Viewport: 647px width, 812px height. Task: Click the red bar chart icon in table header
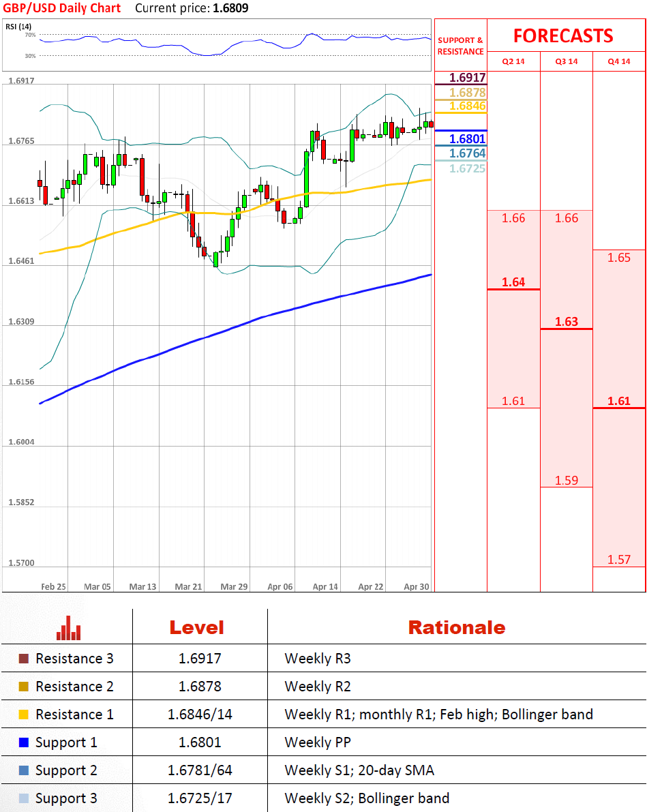point(68,628)
